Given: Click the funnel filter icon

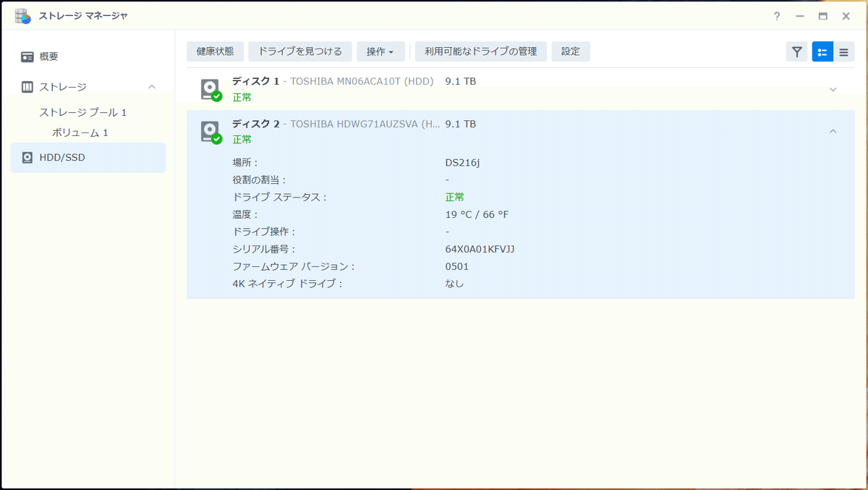Looking at the screenshot, I should point(796,51).
